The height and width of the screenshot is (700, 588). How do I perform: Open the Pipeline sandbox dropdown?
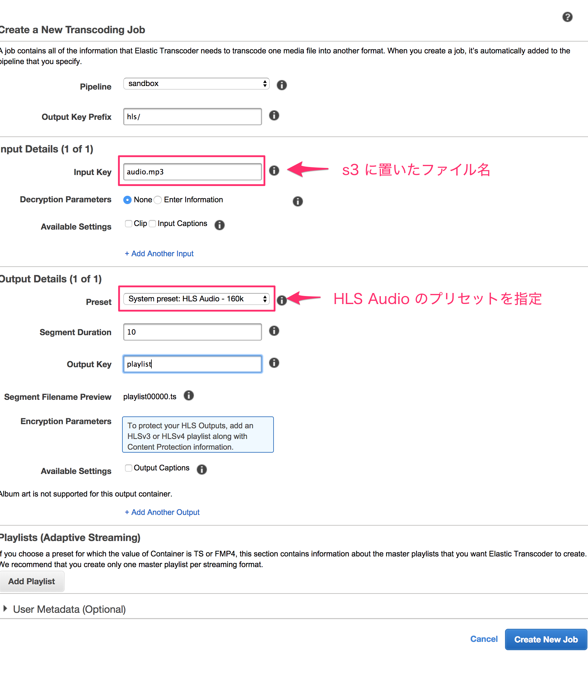(x=196, y=83)
